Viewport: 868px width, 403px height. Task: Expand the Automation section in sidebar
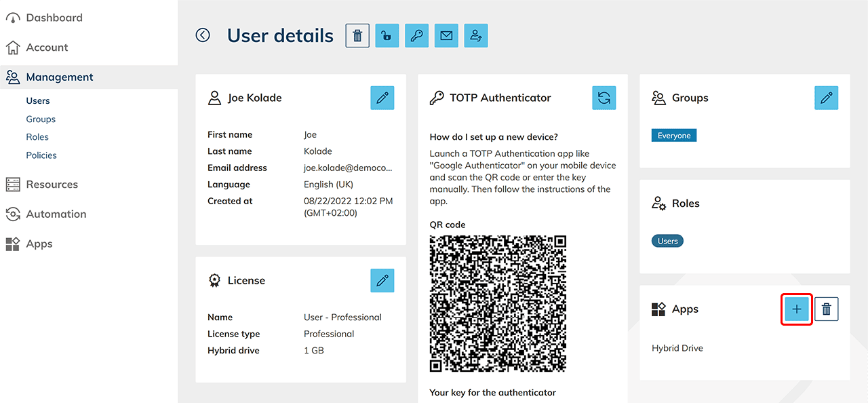point(56,214)
